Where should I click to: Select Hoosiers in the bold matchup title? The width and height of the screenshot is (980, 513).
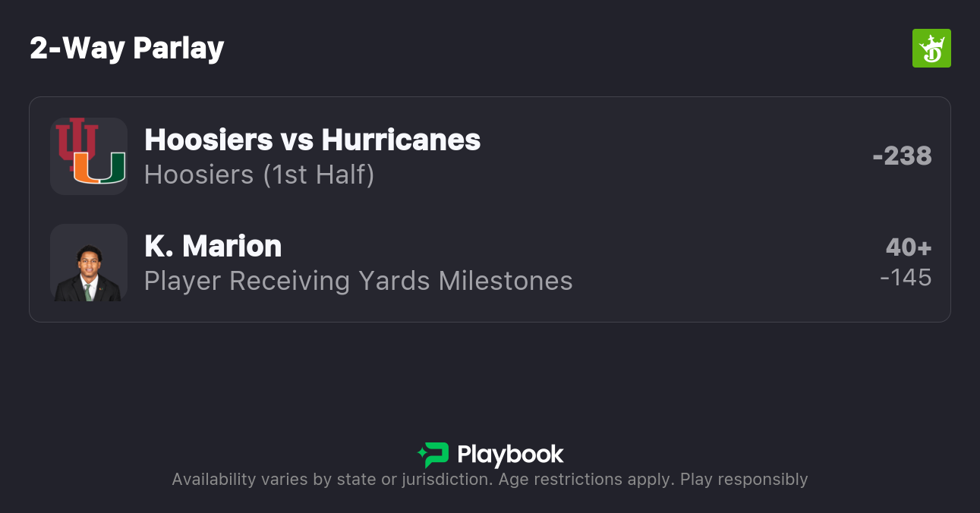(x=208, y=140)
